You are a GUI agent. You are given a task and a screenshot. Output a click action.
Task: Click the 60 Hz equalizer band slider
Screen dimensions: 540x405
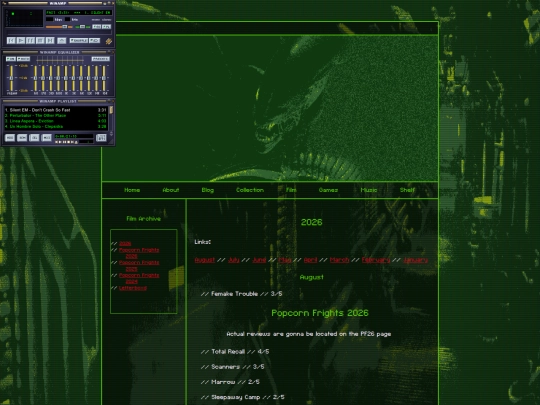coord(35,78)
